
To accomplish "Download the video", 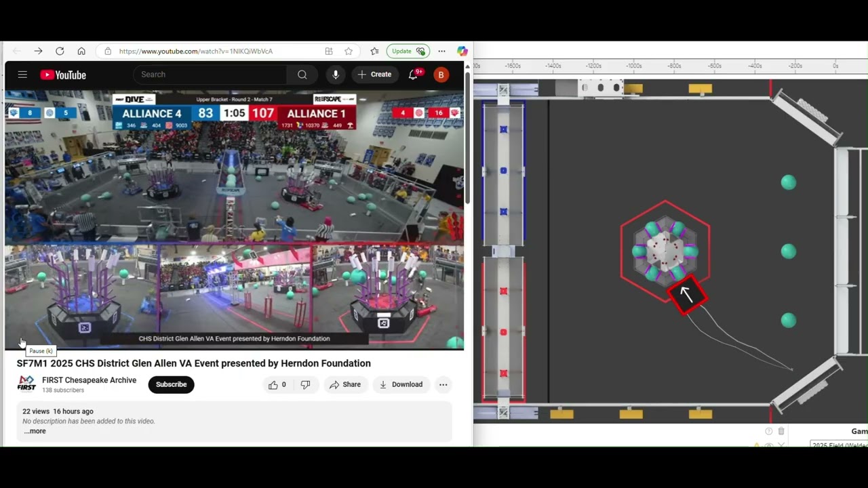I will coord(401,384).
